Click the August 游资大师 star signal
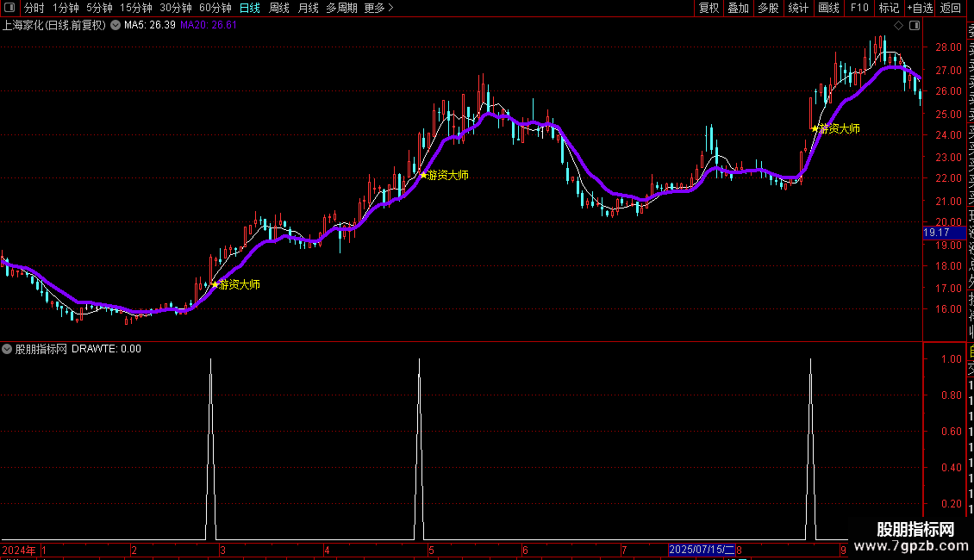This screenshot has height=560, width=974. pos(815,128)
